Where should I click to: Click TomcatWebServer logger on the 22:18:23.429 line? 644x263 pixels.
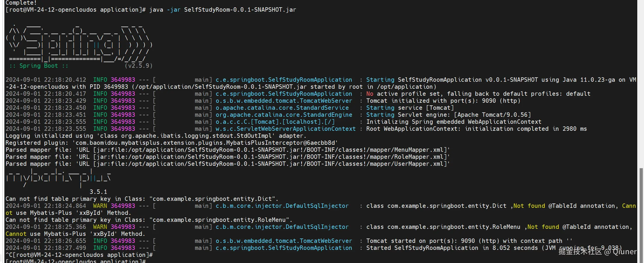(x=284, y=101)
